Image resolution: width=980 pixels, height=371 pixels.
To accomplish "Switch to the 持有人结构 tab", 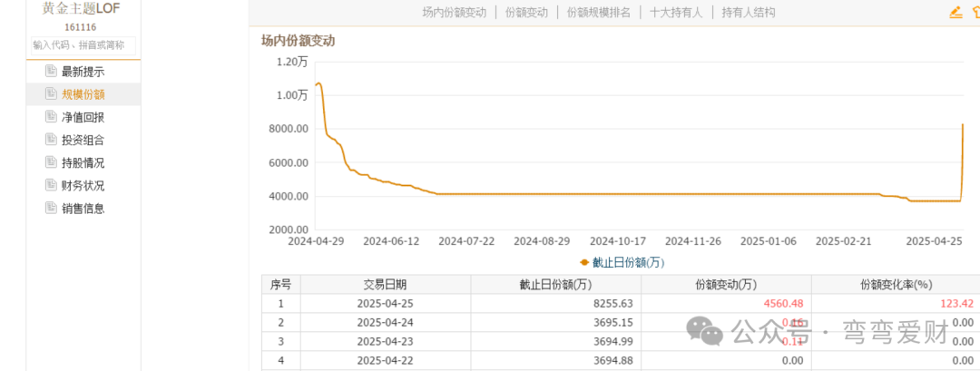I will pyautogui.click(x=748, y=13).
